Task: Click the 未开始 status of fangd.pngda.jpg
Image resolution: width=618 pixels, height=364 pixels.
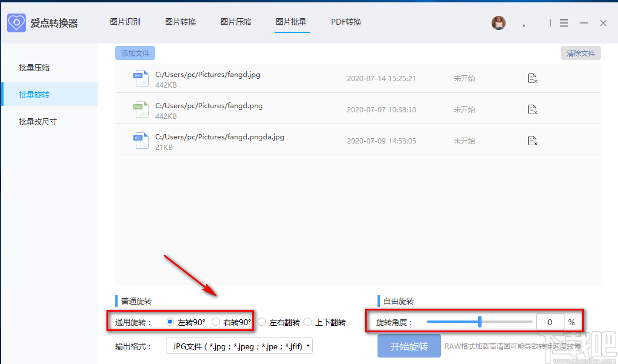Action: 465,141
